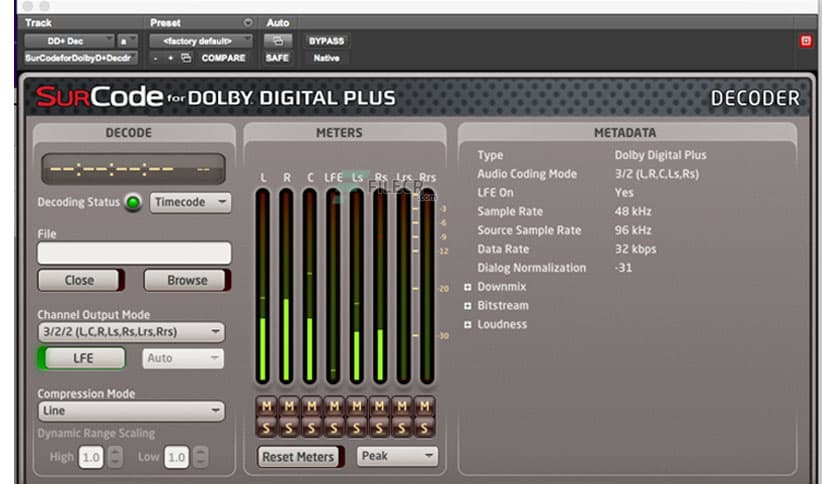Solo the LFE channel
Image resolution: width=836 pixels, height=484 pixels.
334,427
